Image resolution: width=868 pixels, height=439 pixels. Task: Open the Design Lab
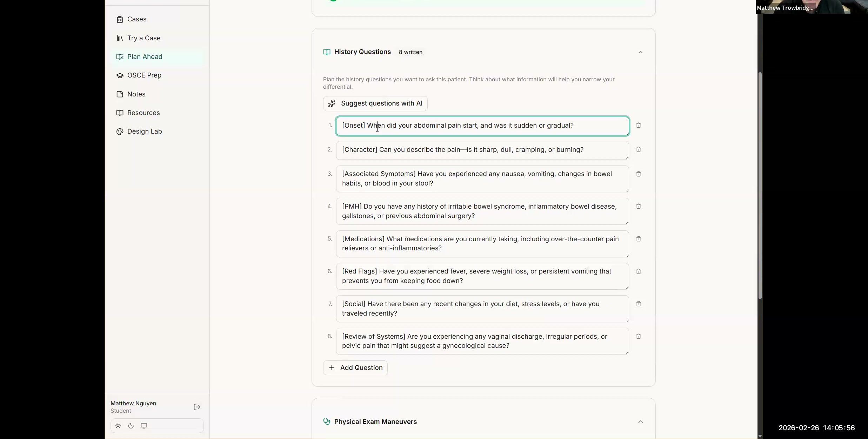click(144, 131)
